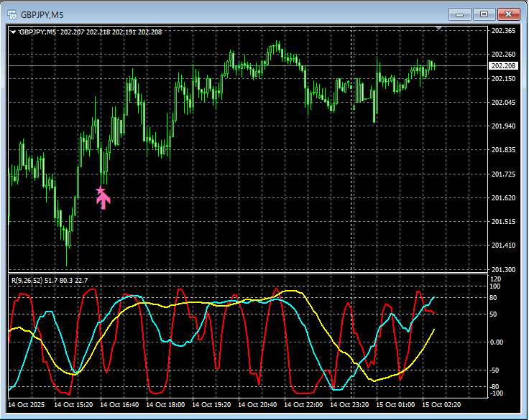Select the horizontal current price line
This screenshot has width=529, height=420.
[248, 66]
